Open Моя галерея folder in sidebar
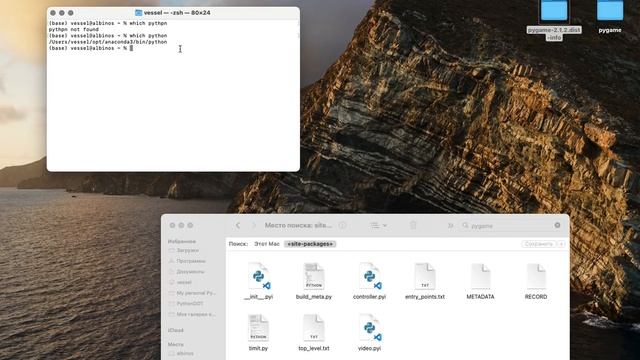The height and width of the screenshot is (360, 640). coord(192,314)
